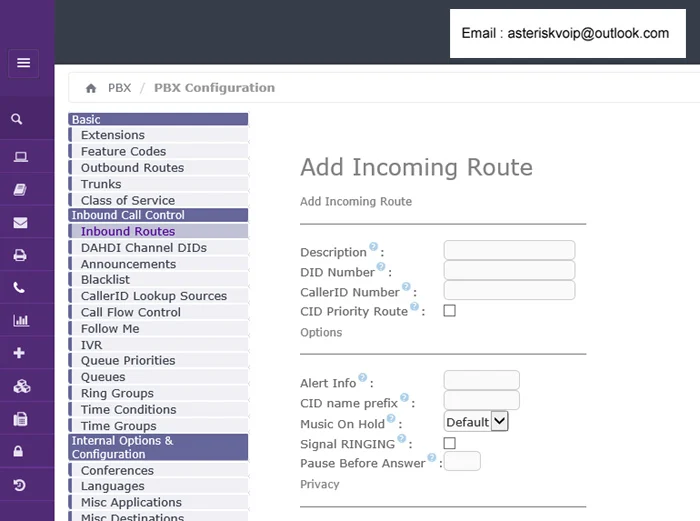This screenshot has height=521, width=700.
Task: Open the documents sidebar icon above the lock
Action: [21, 419]
